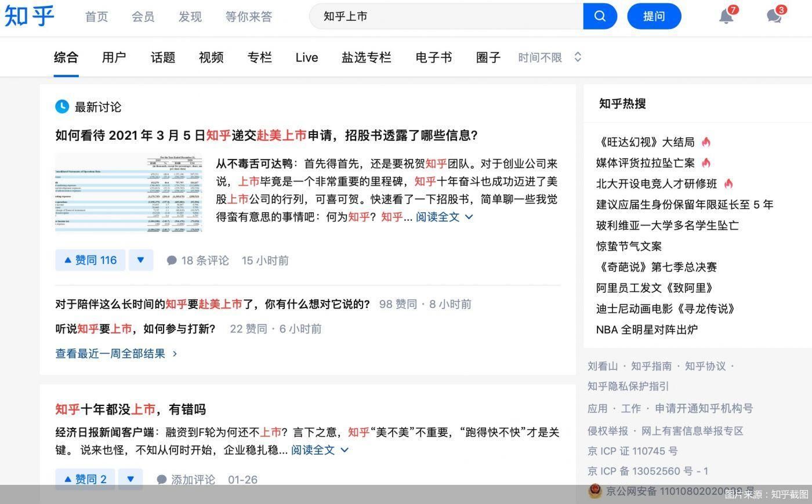The width and height of the screenshot is (812, 504).
Task: Click the 知乎 logo
Action: (28, 16)
